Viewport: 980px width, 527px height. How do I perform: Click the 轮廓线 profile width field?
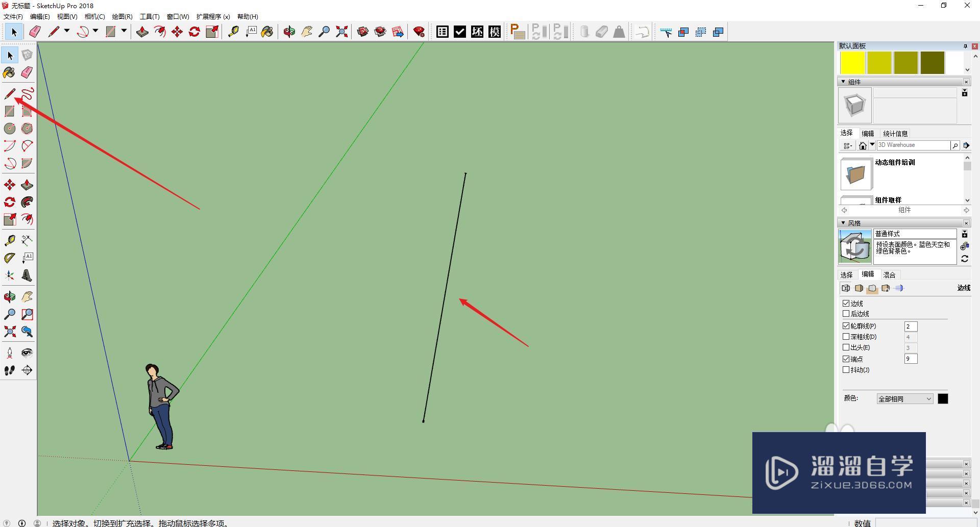911,327
